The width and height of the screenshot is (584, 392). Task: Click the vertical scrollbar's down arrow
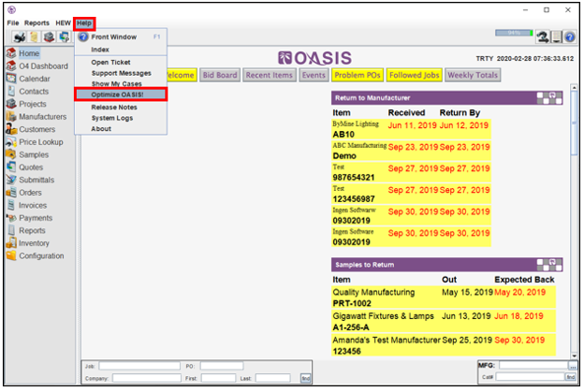pyautogui.click(x=574, y=356)
